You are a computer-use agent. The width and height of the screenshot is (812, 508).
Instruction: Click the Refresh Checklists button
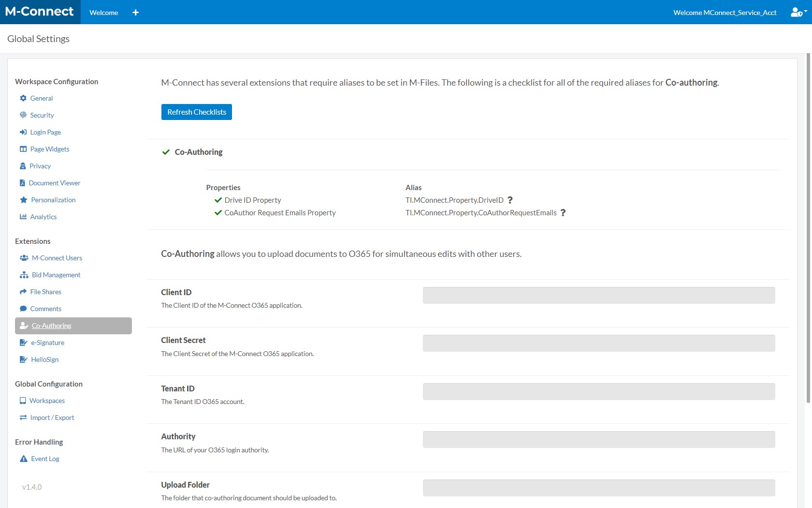pyautogui.click(x=196, y=112)
